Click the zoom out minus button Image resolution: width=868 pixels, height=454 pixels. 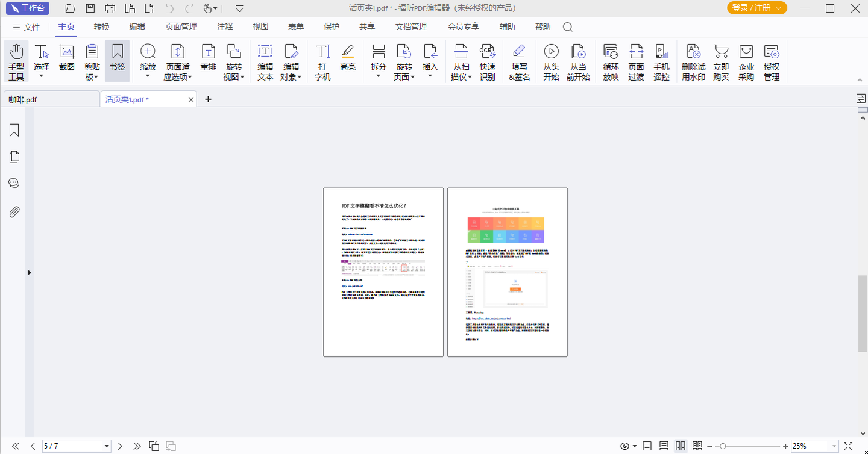709,446
